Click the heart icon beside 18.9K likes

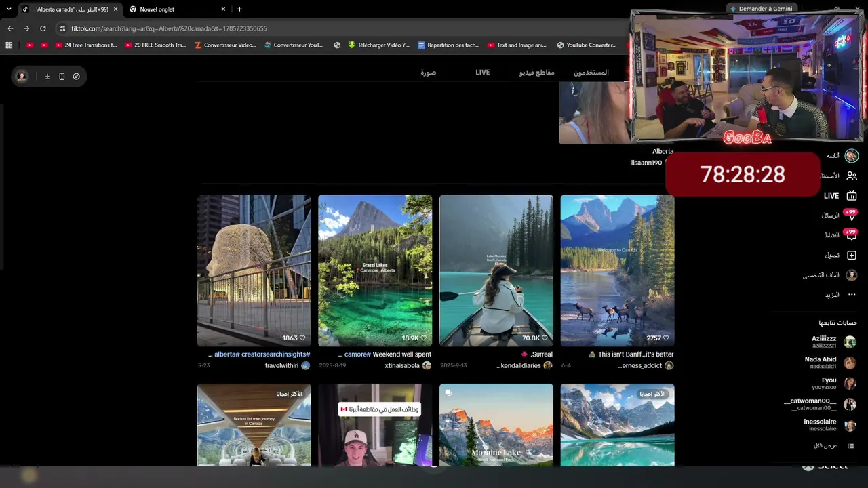coord(424,338)
